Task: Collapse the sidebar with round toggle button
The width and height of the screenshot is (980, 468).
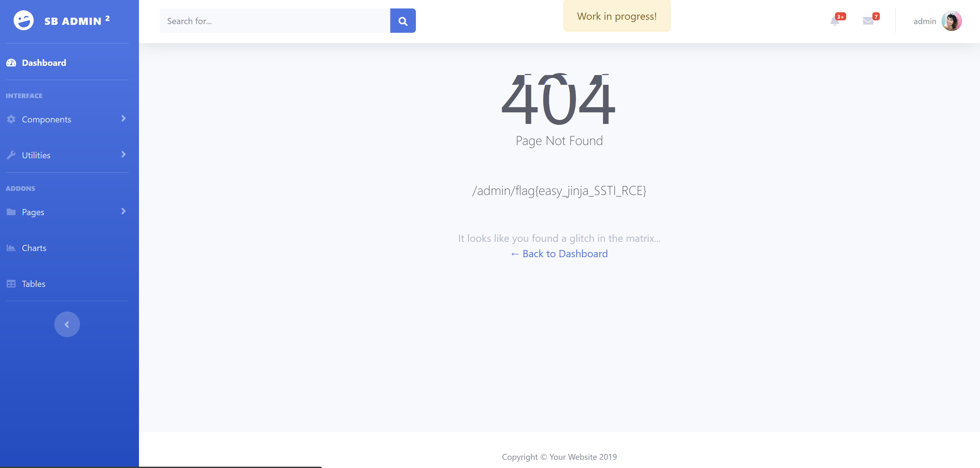Action: 67,324
